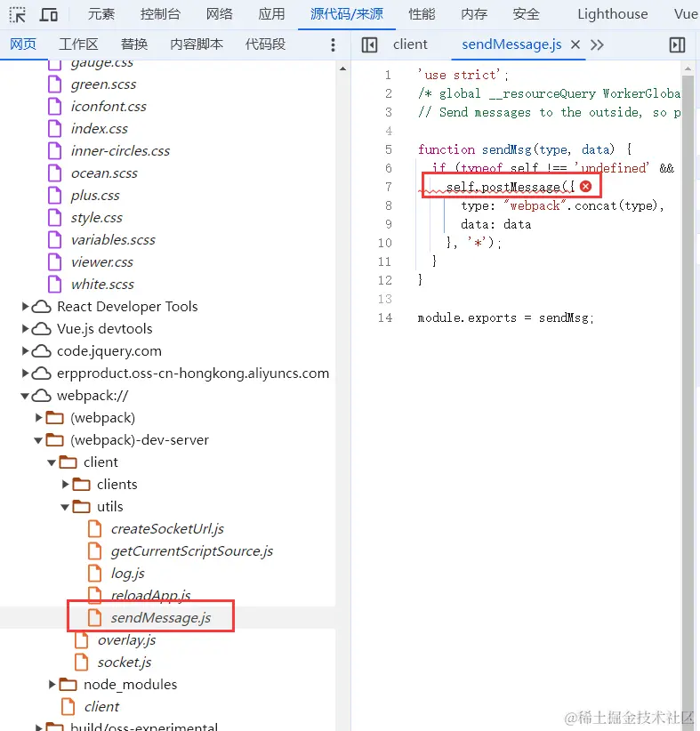Open the 内容脚本 navigator tab
This screenshot has height=731, width=700.
click(x=197, y=44)
